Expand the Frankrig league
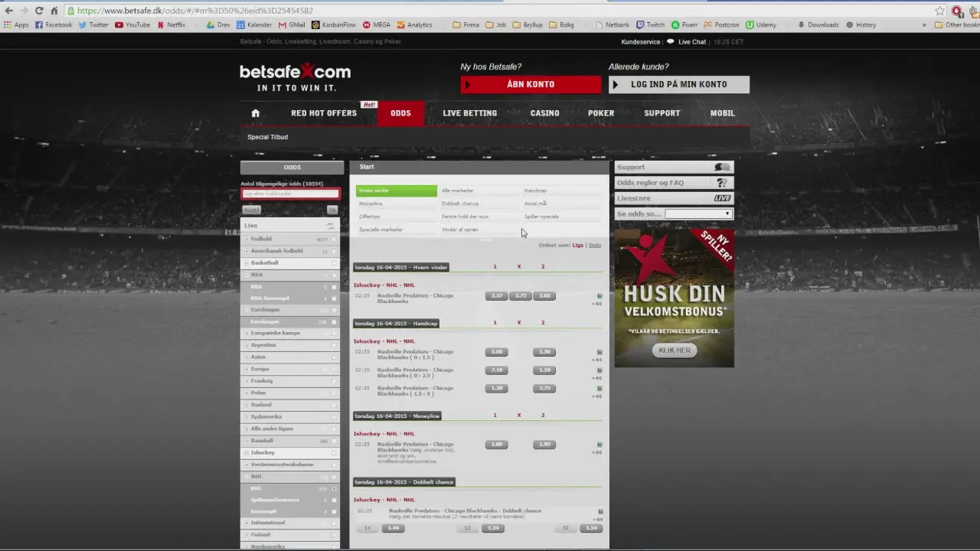This screenshot has height=551, width=980. click(x=247, y=381)
